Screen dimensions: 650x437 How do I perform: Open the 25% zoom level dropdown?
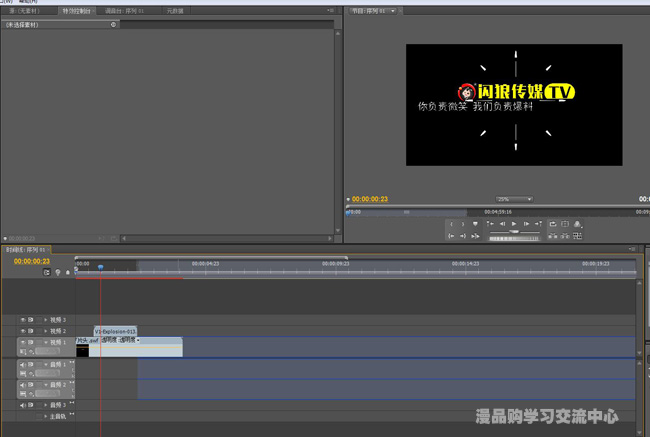pos(514,199)
